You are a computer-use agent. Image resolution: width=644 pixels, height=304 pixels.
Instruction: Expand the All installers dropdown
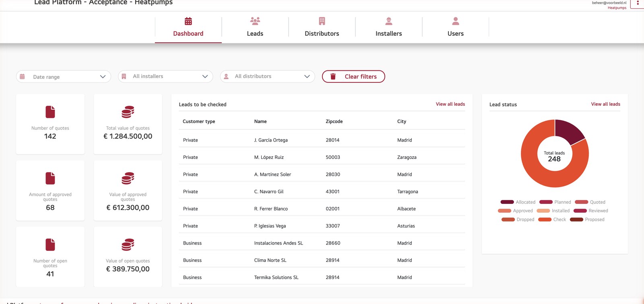pos(165,76)
